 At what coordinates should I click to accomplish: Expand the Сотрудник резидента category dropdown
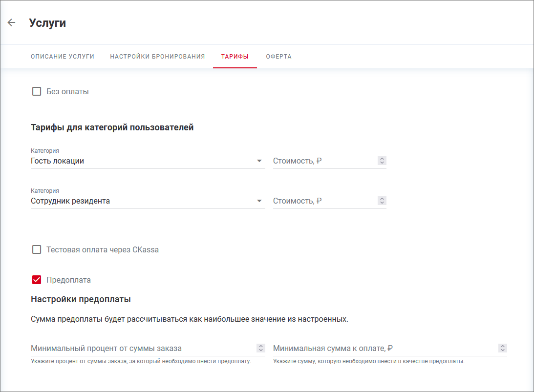[142, 201]
